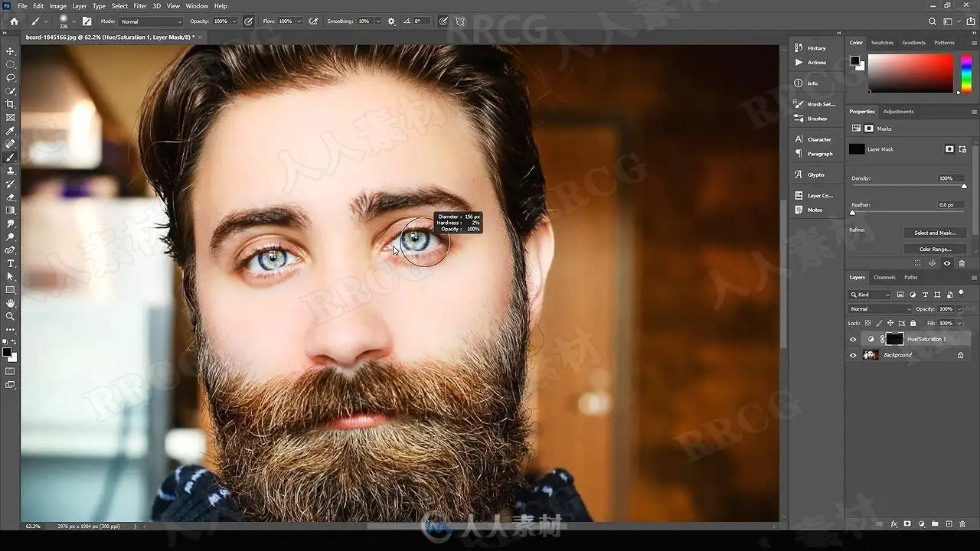Toggle Hue/Saturation 1 layer visibility
This screenshot has width=980, height=551.
853,339
